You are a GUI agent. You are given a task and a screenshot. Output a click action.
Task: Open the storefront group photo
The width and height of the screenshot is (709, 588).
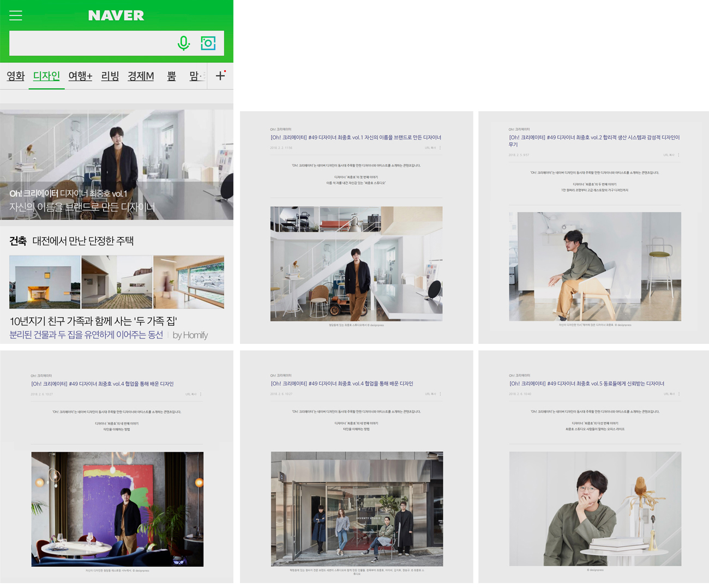(357, 509)
